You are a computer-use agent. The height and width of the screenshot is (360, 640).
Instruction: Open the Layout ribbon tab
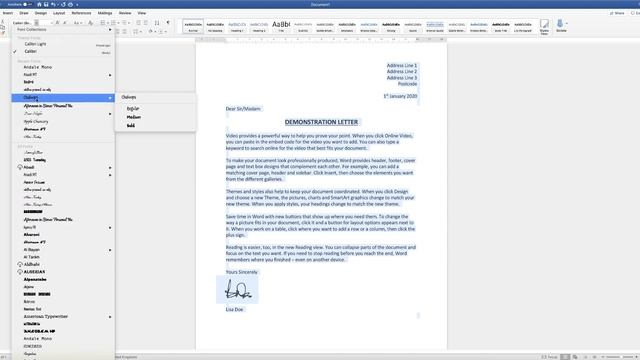[x=59, y=13]
